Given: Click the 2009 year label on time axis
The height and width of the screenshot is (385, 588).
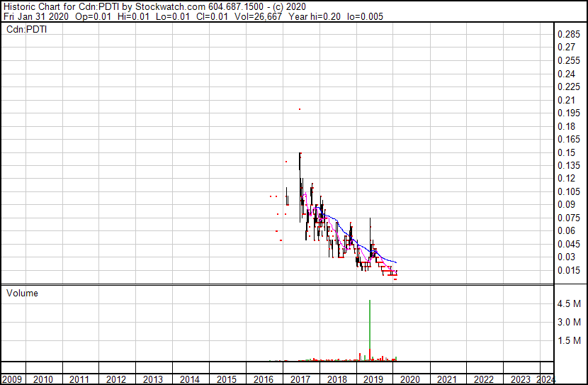Looking at the screenshot, I should tap(12, 379).
